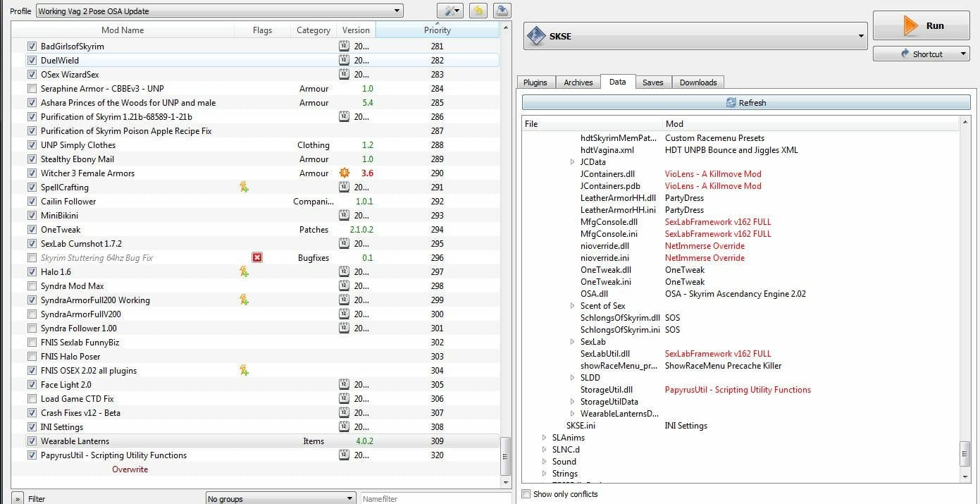Click the red X flag on Skyrim Stuttering row

click(257, 257)
